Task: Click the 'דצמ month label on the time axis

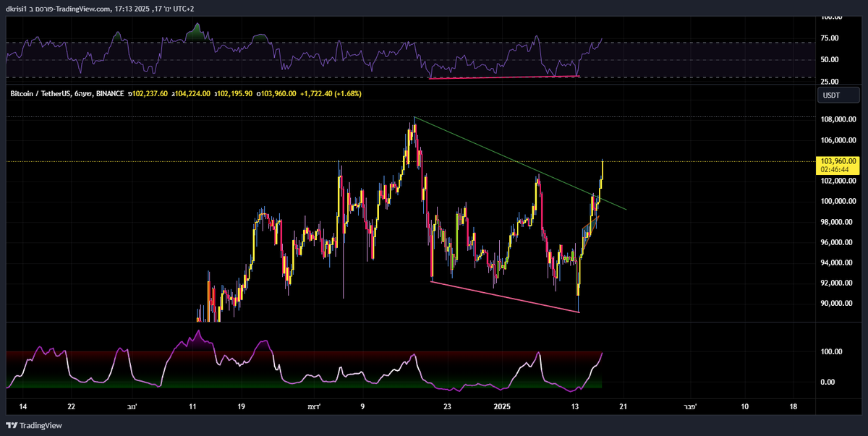Action: click(315, 406)
